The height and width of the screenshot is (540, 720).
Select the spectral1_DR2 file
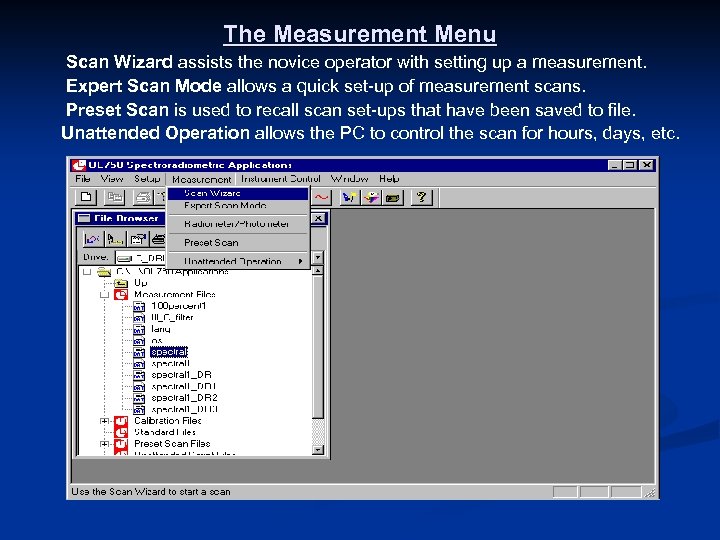(x=184, y=398)
